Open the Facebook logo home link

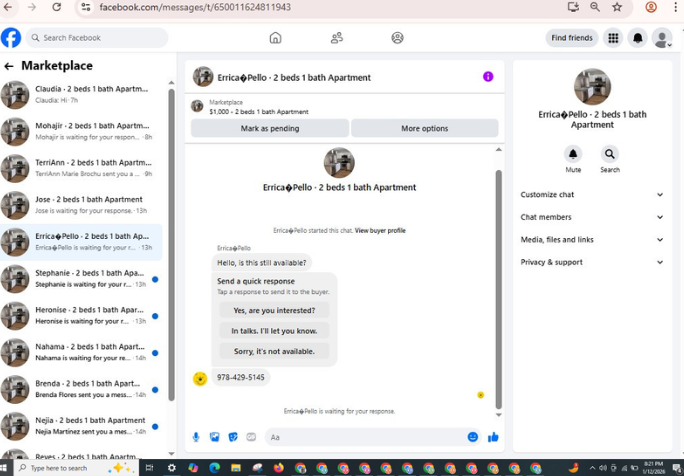point(11,38)
